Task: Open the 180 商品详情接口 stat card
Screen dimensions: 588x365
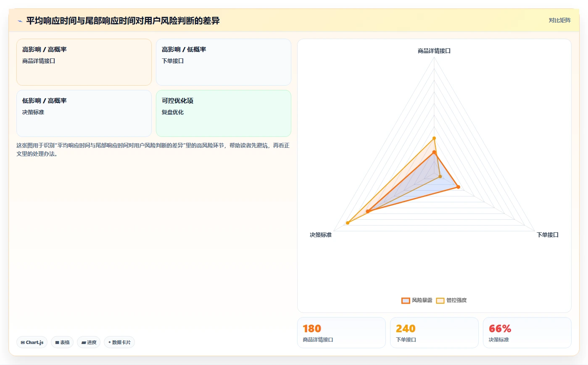Action: (x=341, y=333)
